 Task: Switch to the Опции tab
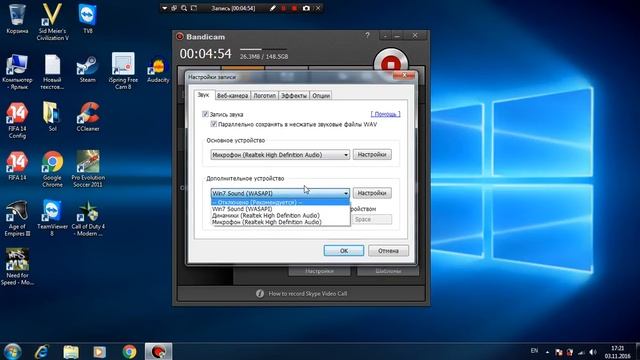[x=321, y=96]
